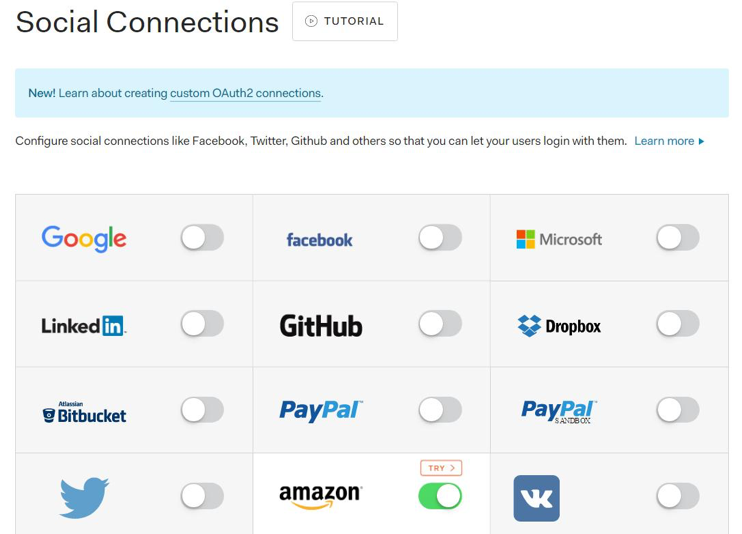Click the Google logo
The width and height of the screenshot is (742, 534).
[x=84, y=238]
